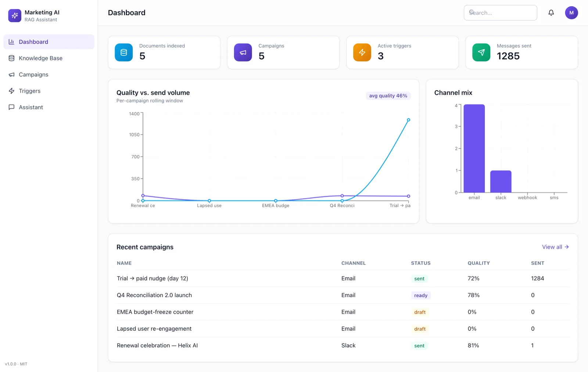Click the 81% quality value
Image resolution: width=588 pixels, height=372 pixels.
[x=473, y=346]
